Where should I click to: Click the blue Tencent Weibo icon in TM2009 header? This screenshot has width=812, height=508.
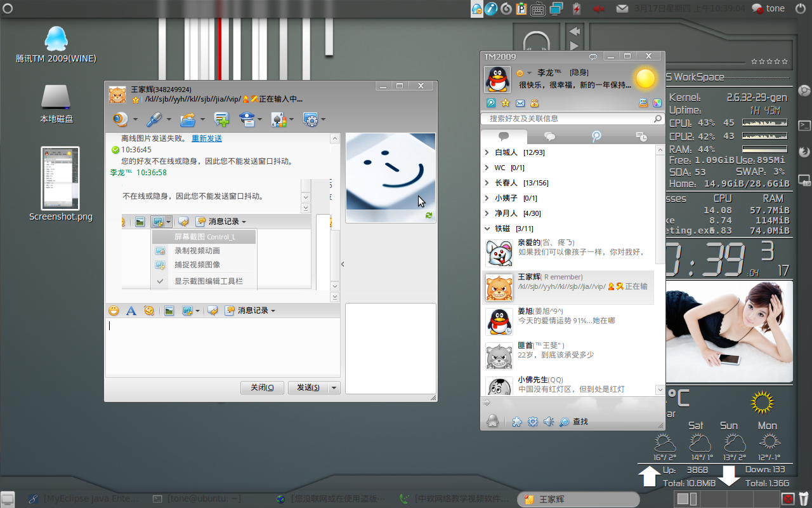(x=491, y=103)
